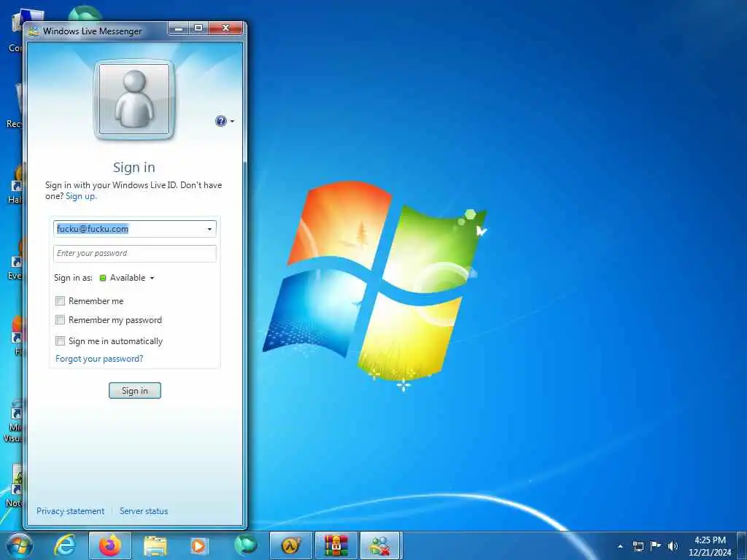Open the taskbar clock and date
This screenshot has height=560, width=747.
710,546
